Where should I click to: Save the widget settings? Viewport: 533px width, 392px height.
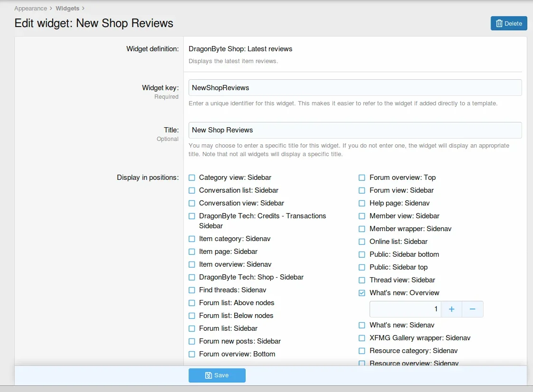click(217, 375)
